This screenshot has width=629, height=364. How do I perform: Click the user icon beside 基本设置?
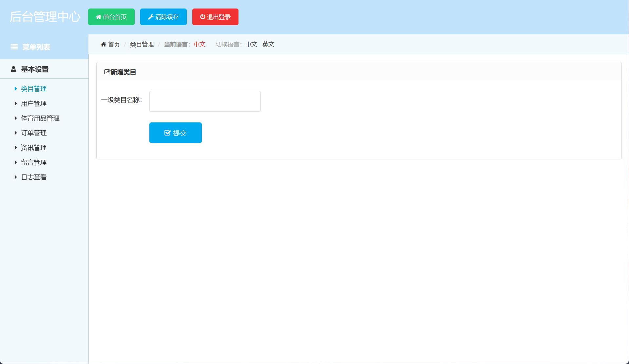tap(13, 69)
